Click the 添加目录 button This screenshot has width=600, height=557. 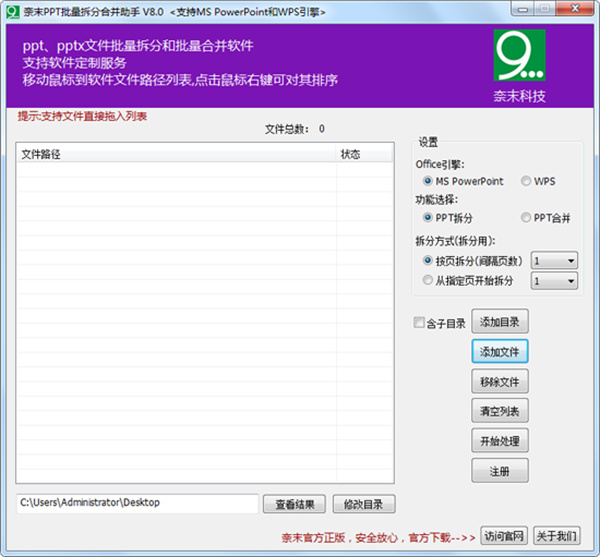click(x=500, y=322)
